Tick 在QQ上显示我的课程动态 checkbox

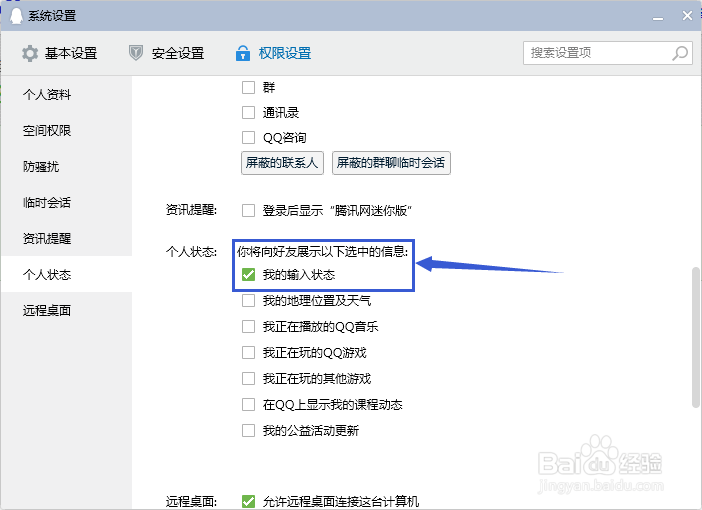tap(248, 404)
